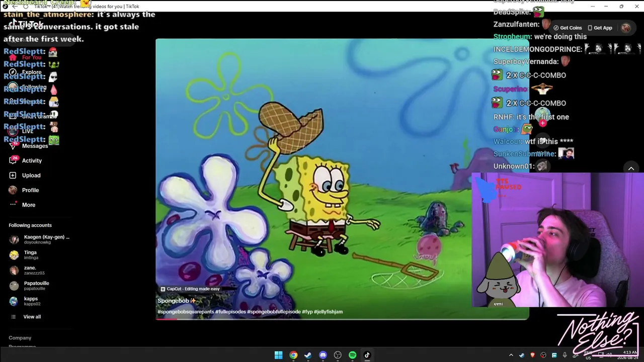Open the CapCut editing made easy tag
Screen dimensions: 644x362
tap(190, 289)
